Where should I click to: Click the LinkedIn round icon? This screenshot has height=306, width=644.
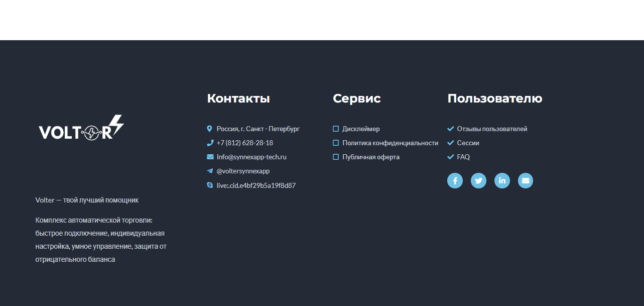[x=502, y=181]
